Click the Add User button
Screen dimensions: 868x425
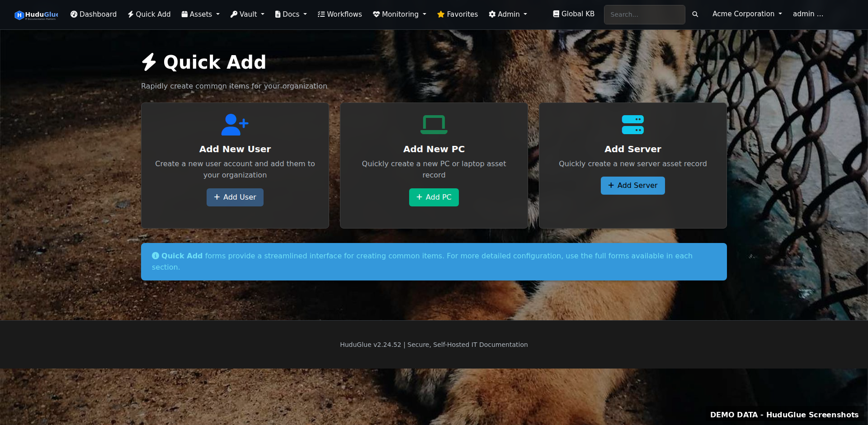click(x=235, y=197)
